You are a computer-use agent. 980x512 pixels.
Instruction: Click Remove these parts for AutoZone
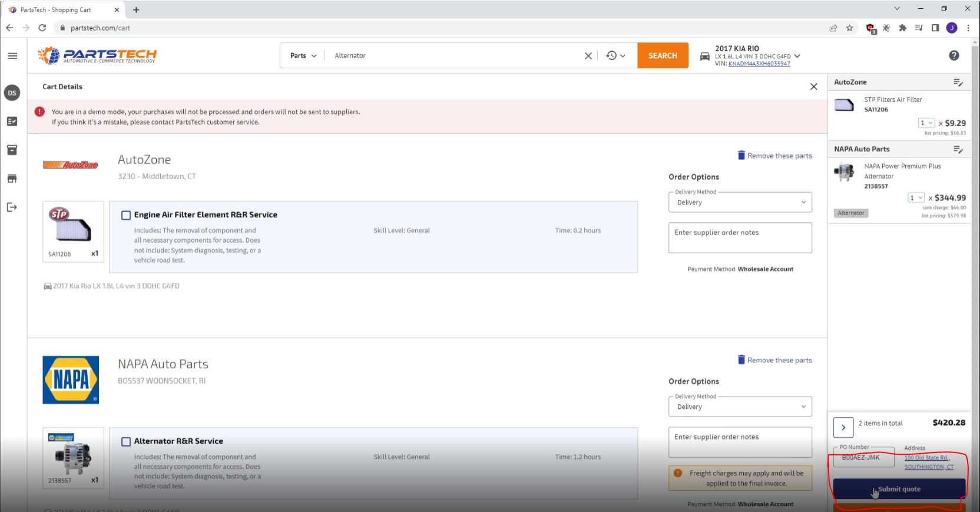(774, 156)
